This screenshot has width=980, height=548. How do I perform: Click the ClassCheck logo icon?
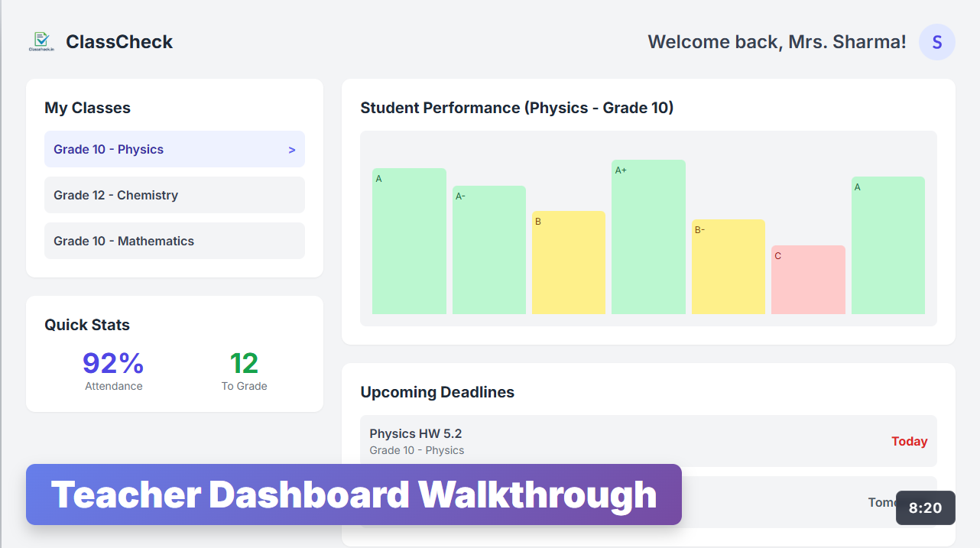click(x=41, y=41)
